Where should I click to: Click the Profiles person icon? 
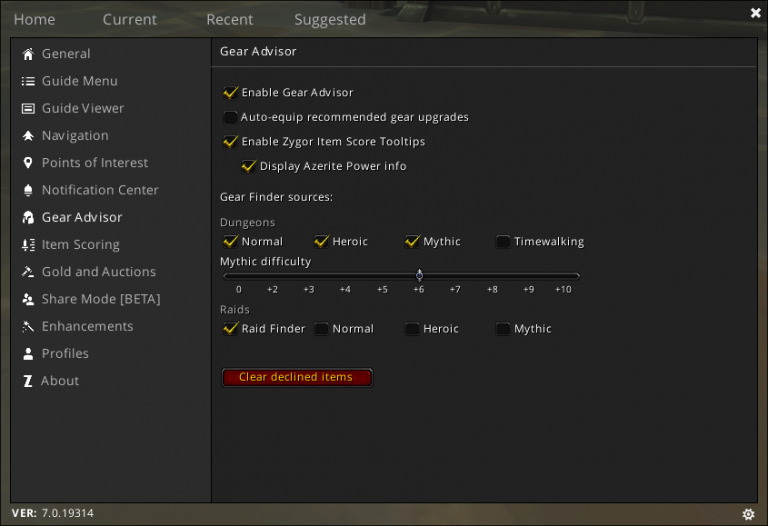[x=28, y=354]
